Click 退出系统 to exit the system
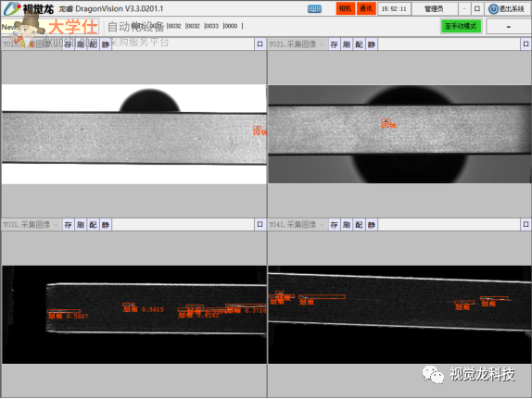Viewport: 532px width, 399px height. click(x=508, y=9)
